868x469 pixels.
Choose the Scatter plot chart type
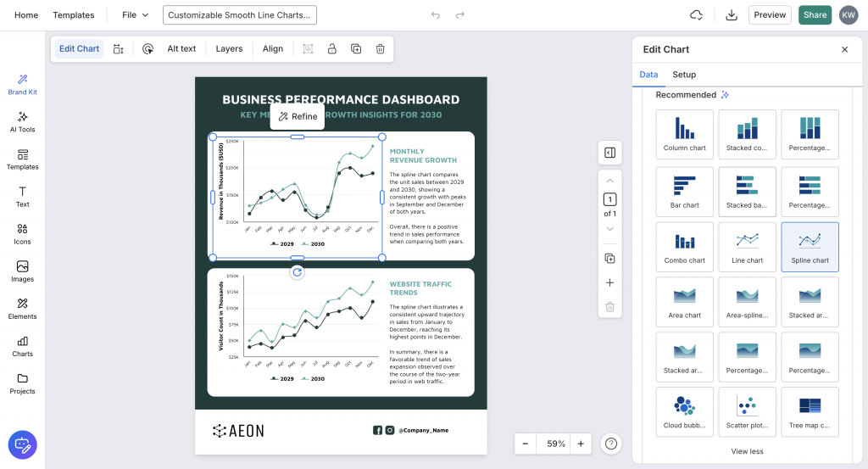click(x=747, y=412)
